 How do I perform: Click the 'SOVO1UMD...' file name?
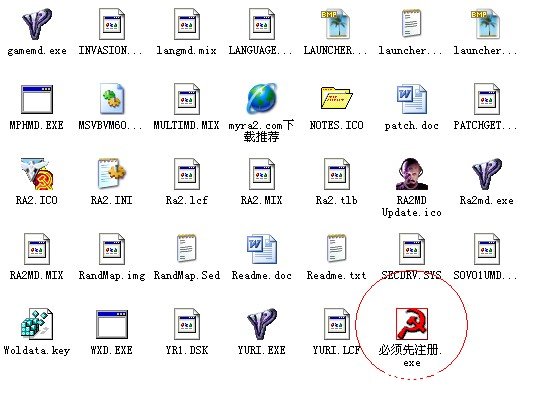[485, 275]
